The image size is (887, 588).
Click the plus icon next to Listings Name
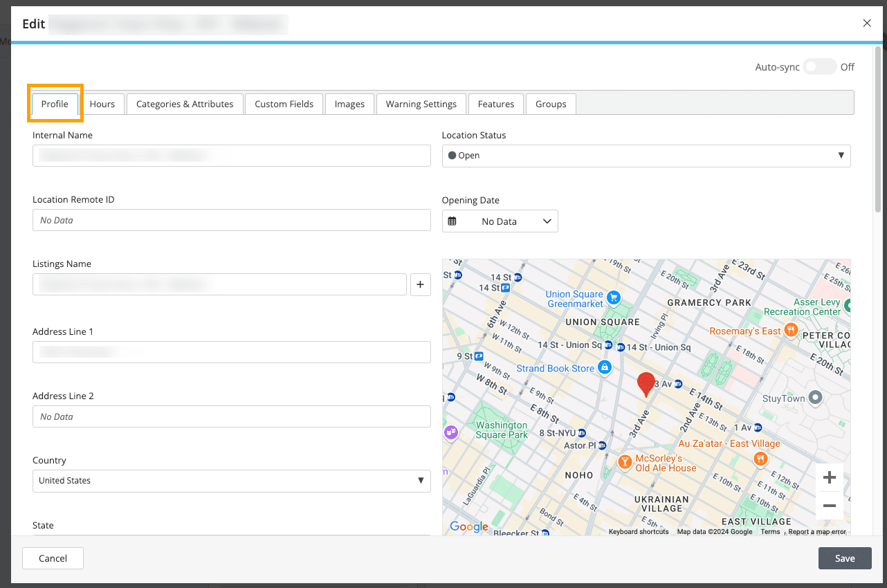(x=420, y=284)
